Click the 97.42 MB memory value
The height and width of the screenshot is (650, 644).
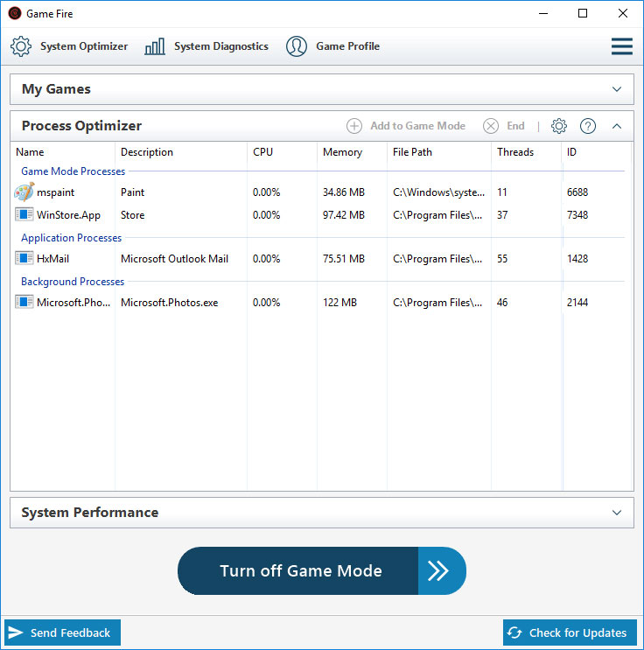coord(344,215)
